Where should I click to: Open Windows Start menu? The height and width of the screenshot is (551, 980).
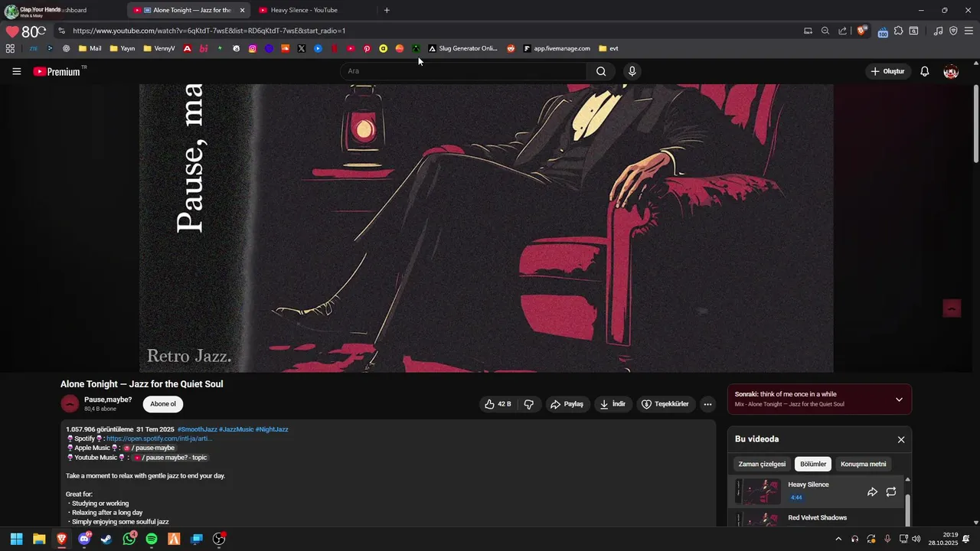(17, 539)
